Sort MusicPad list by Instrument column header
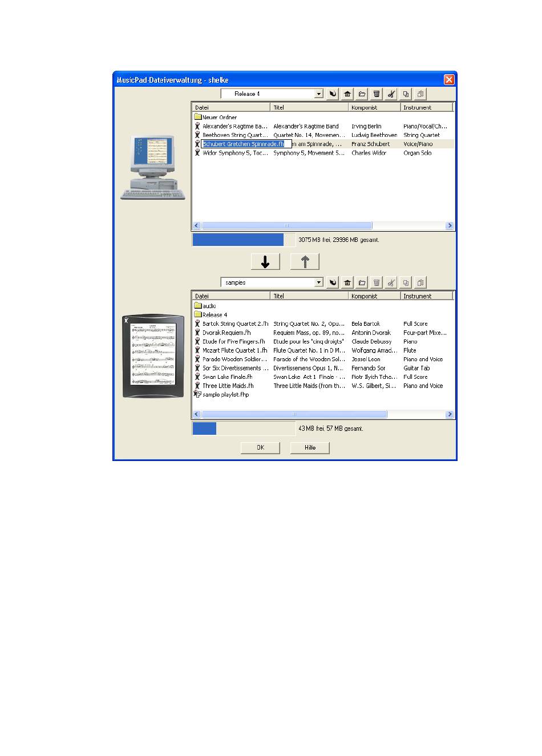 click(x=426, y=296)
